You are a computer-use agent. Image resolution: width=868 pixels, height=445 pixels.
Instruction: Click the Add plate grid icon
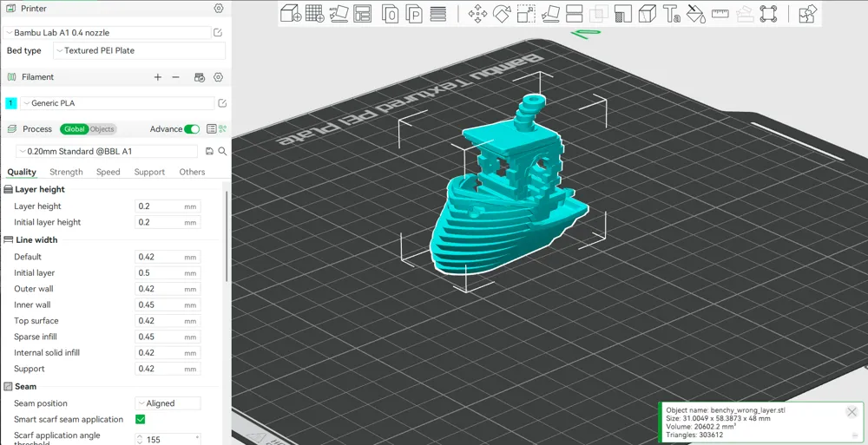click(314, 13)
